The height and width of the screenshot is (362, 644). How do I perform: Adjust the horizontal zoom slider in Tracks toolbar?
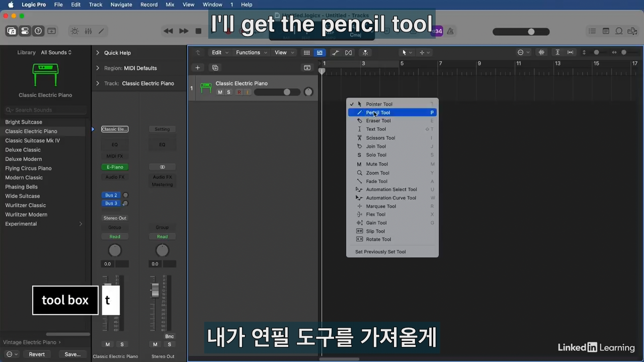click(x=624, y=52)
